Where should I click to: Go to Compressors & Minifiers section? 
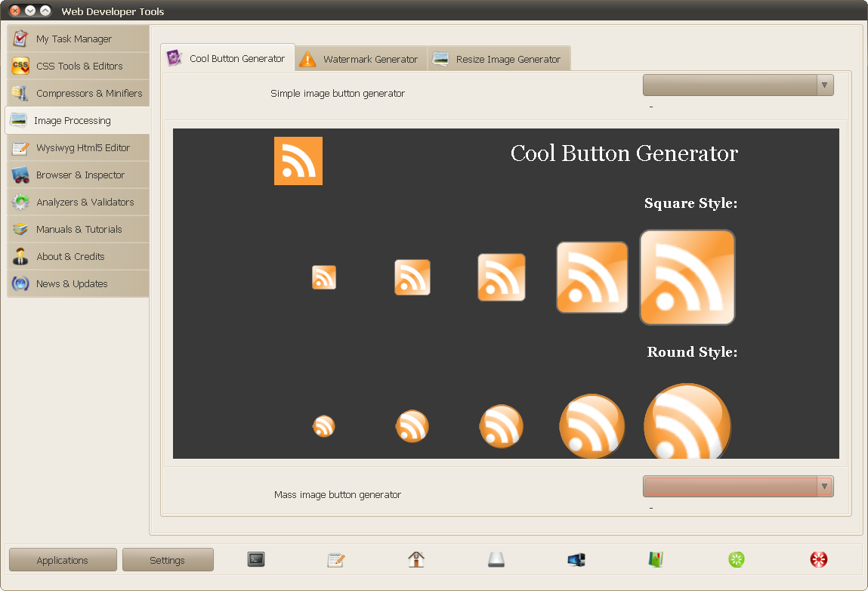(x=78, y=93)
